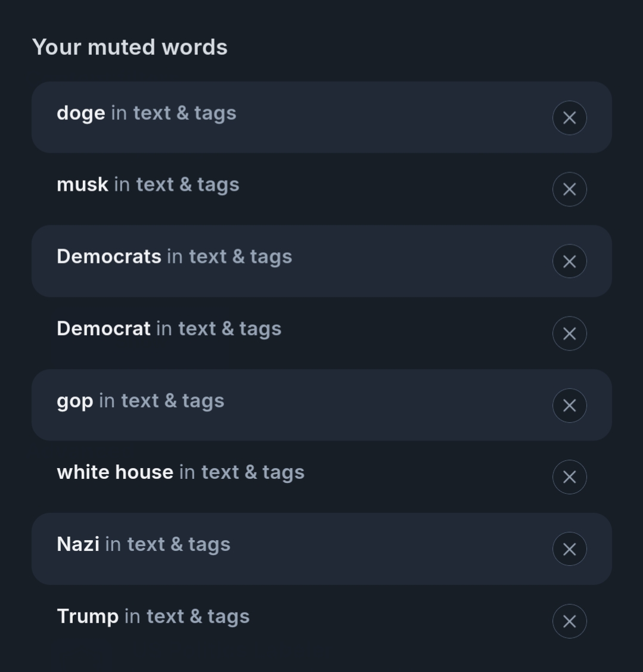Select the musk word label

82,185
